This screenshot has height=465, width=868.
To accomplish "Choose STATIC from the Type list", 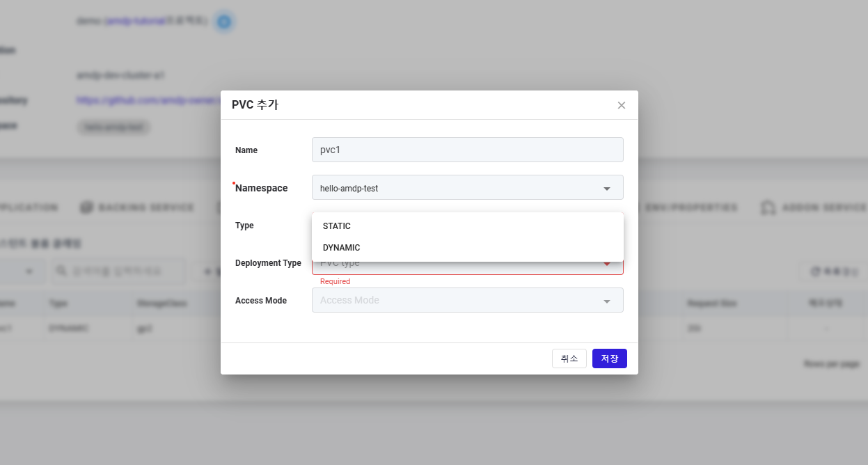I will [337, 226].
